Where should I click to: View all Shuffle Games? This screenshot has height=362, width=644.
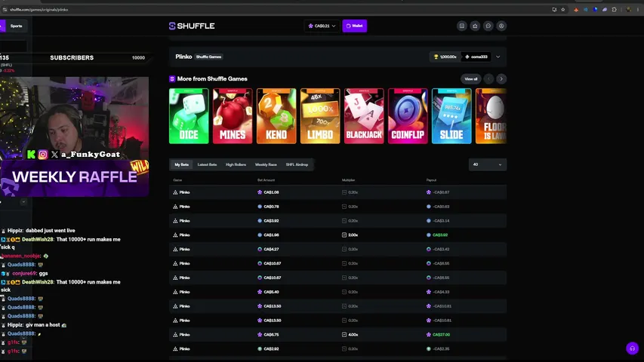tap(470, 78)
